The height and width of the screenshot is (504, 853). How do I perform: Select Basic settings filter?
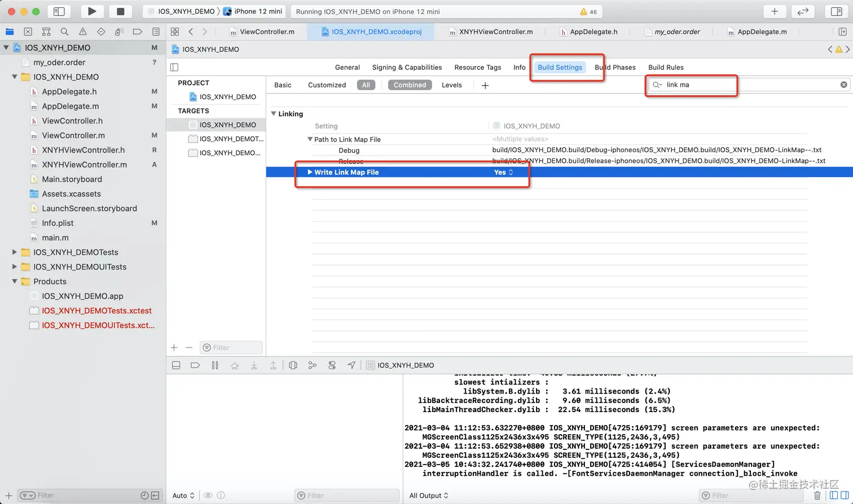point(283,85)
